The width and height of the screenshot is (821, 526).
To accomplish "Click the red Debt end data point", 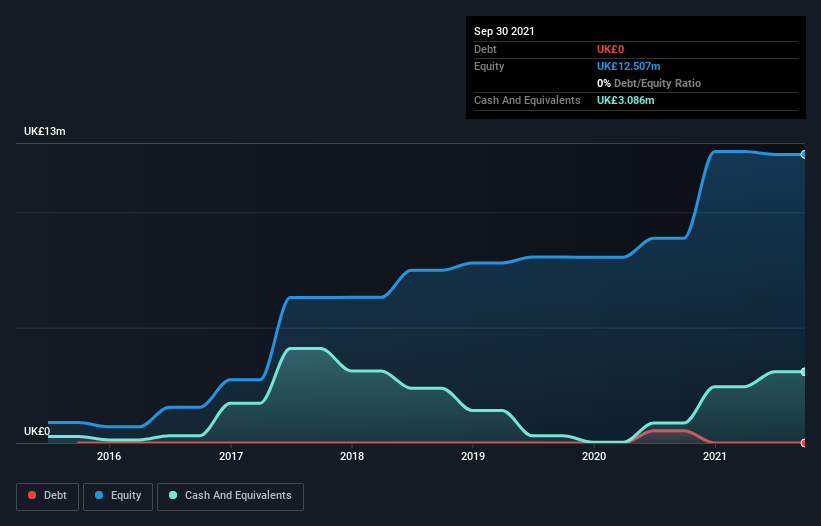I will pyautogui.click(x=804, y=443).
